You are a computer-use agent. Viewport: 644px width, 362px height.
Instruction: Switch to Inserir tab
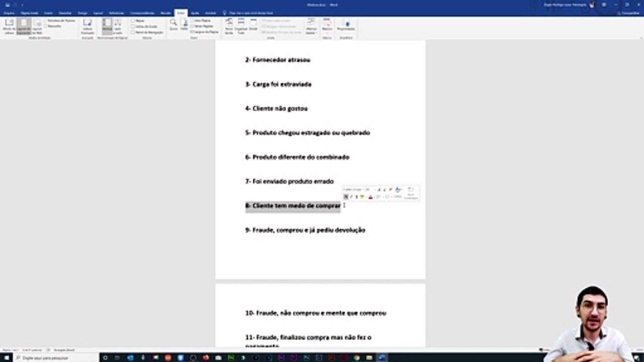click(48, 13)
